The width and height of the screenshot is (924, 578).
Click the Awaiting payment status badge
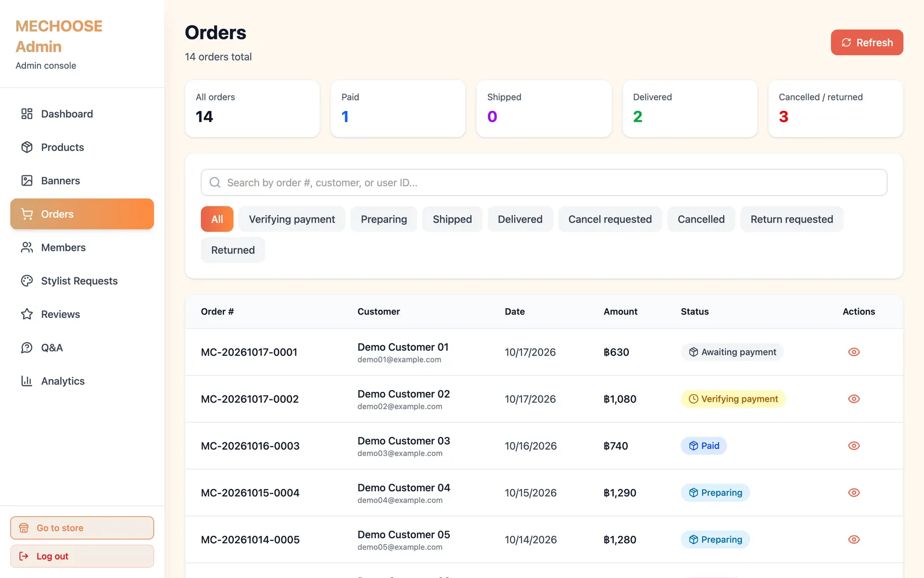coord(732,352)
